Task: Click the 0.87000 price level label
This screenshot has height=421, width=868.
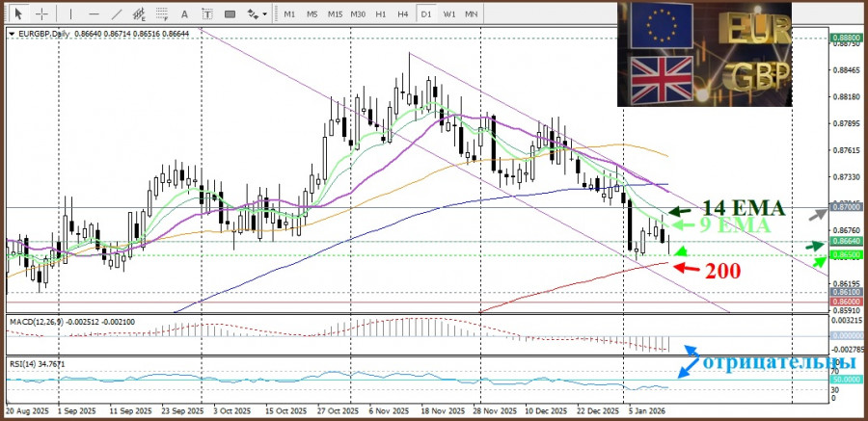Action: click(845, 207)
